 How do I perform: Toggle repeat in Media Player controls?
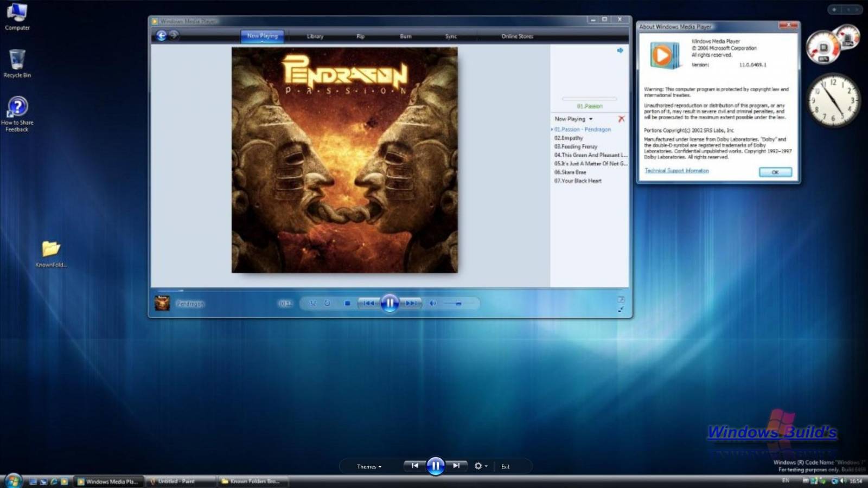[327, 304]
